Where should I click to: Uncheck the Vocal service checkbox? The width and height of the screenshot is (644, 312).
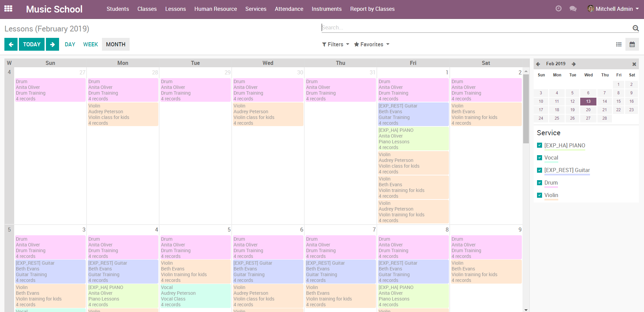click(x=539, y=158)
